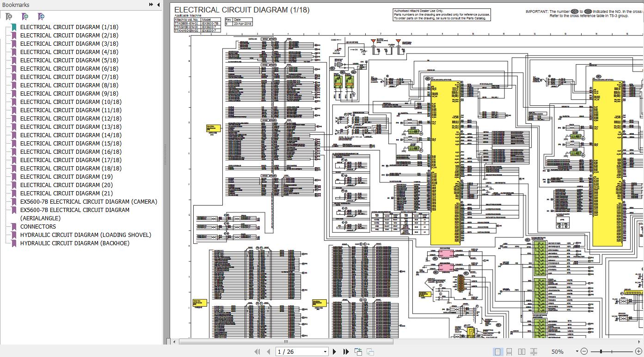Screen dimensions: 644x357
Task: Enable two-page facing layout
Action: 522,351
